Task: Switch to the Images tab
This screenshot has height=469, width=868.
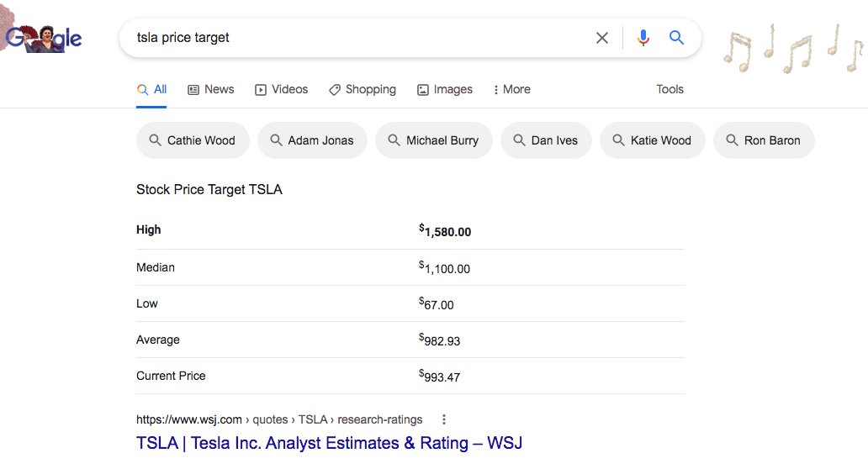Action: pos(445,90)
